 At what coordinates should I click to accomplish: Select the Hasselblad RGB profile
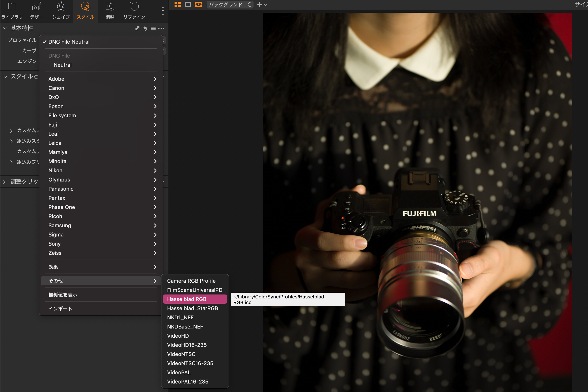[x=195, y=299]
